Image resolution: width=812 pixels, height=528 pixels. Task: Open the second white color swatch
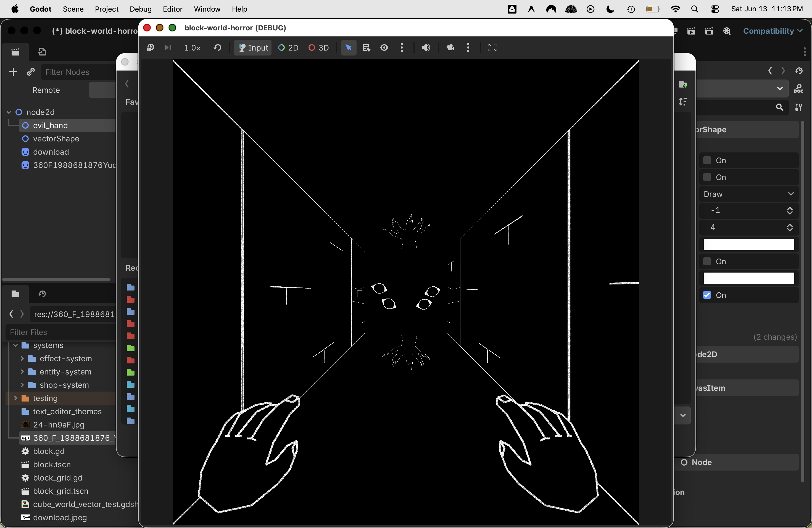coord(748,278)
